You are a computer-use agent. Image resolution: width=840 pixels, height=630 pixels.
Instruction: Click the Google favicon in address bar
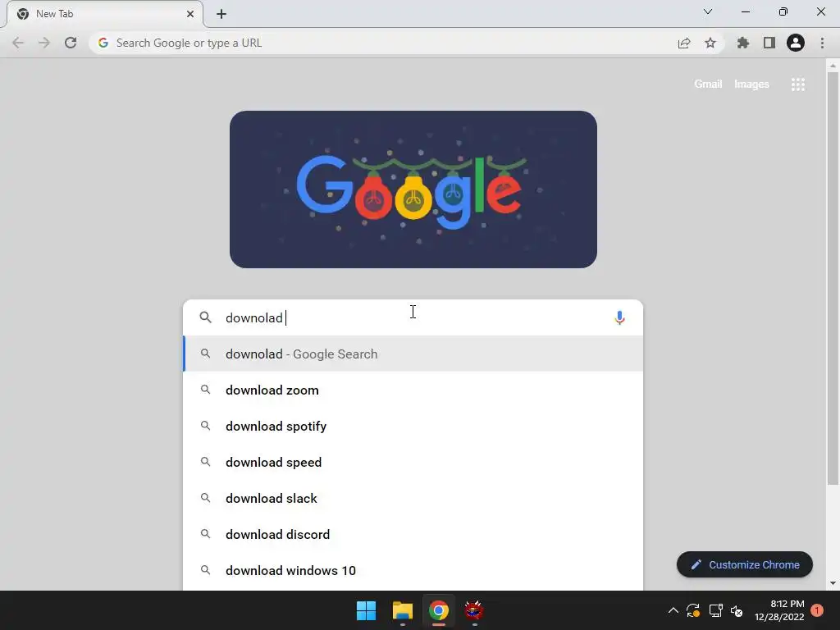[x=103, y=43]
